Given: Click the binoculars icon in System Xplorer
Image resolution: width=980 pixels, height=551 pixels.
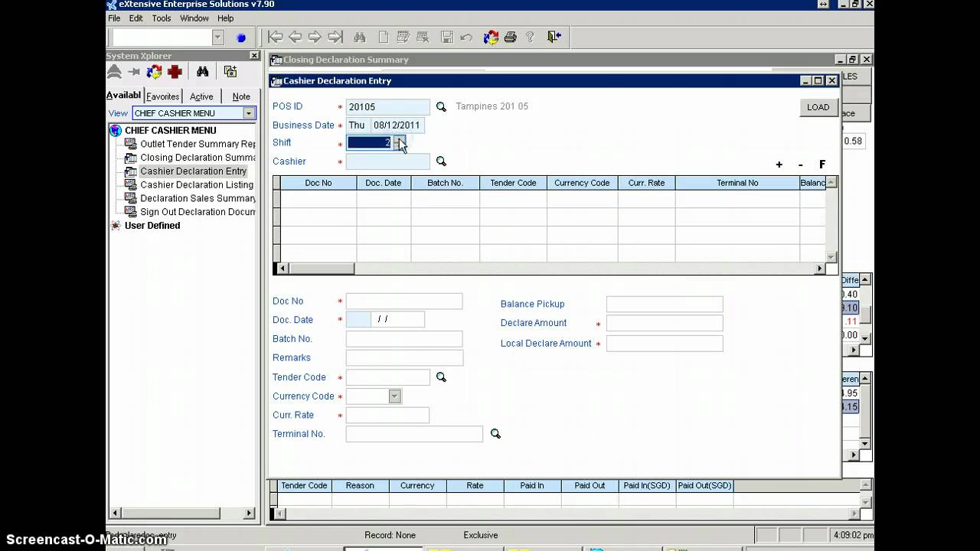Looking at the screenshot, I should pos(202,72).
